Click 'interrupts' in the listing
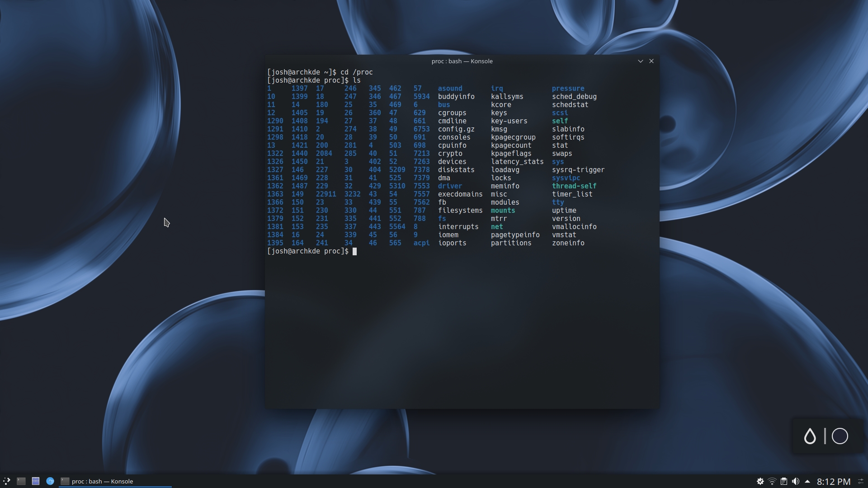This screenshot has width=868, height=488. click(458, 227)
